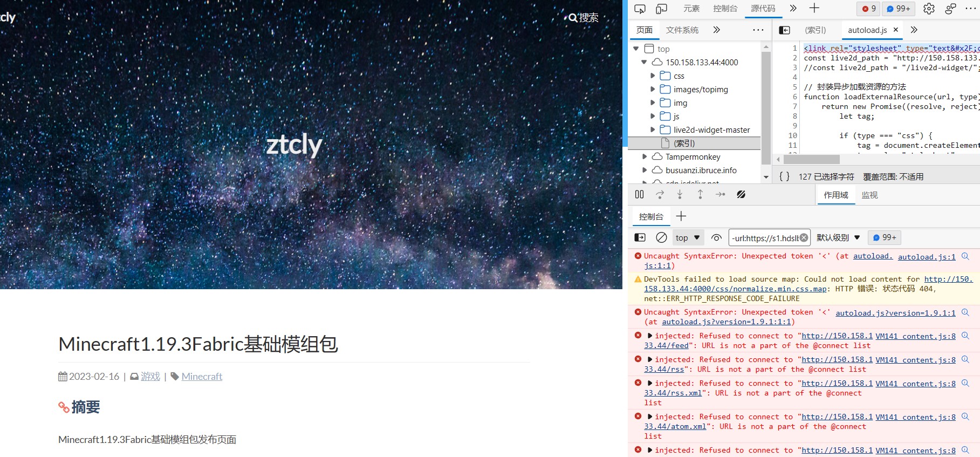
Task: Open autoload.js?version=1.9.1:1 source link
Action: (x=895, y=313)
